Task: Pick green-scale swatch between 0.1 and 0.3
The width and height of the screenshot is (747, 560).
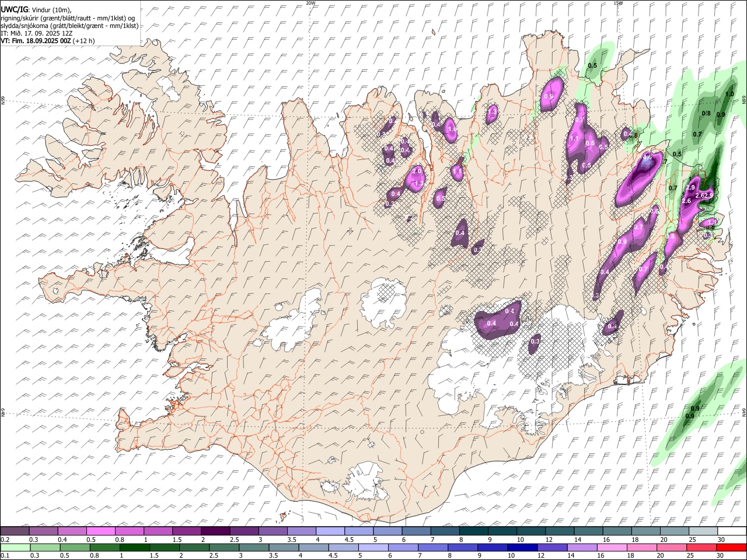Action: click(15, 548)
